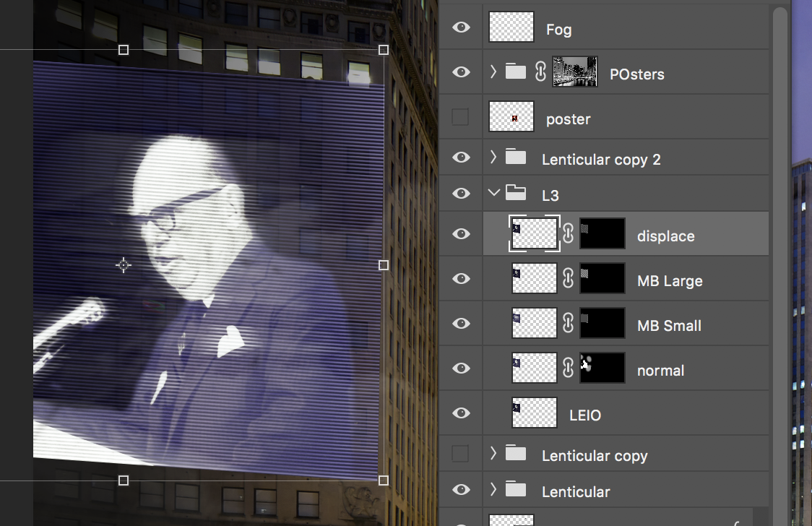Select the normal layer thumbnail
This screenshot has width=812, height=526.
point(535,368)
